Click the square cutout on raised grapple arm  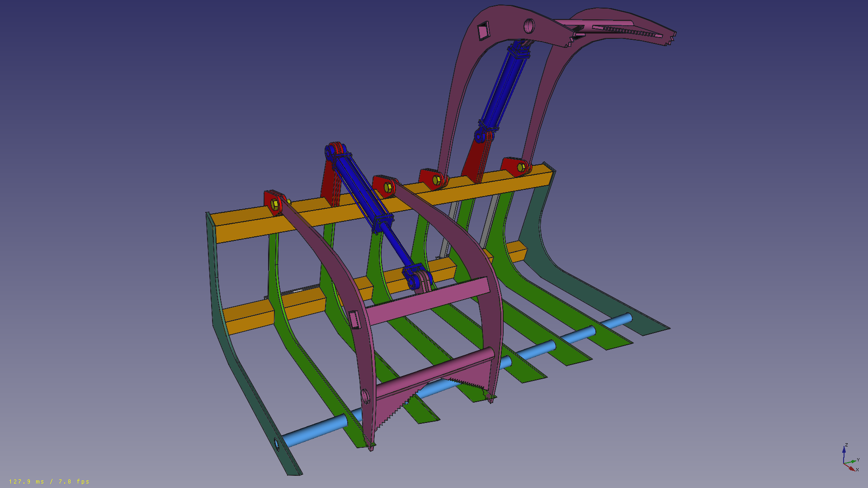[483, 31]
